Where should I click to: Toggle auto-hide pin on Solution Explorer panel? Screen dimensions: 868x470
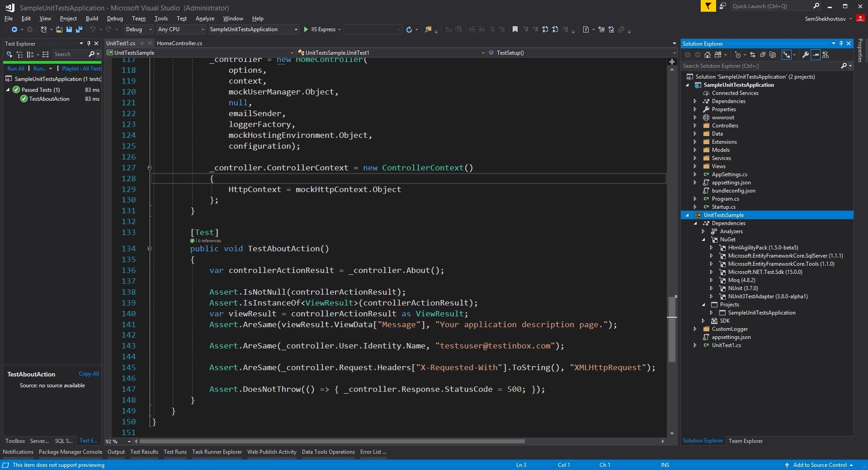(x=841, y=43)
